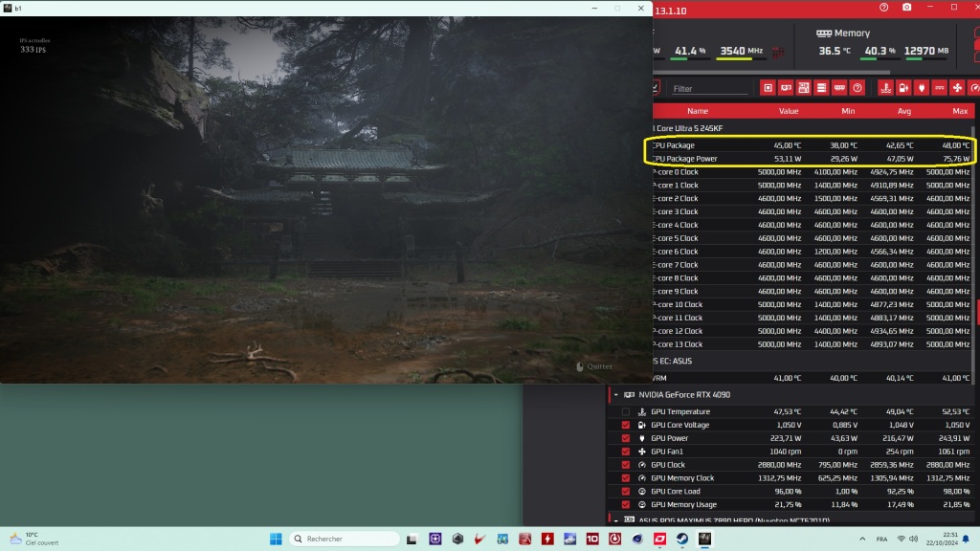Take a screenshot with the camera icon
This screenshot has height=551, width=980.
[x=907, y=8]
